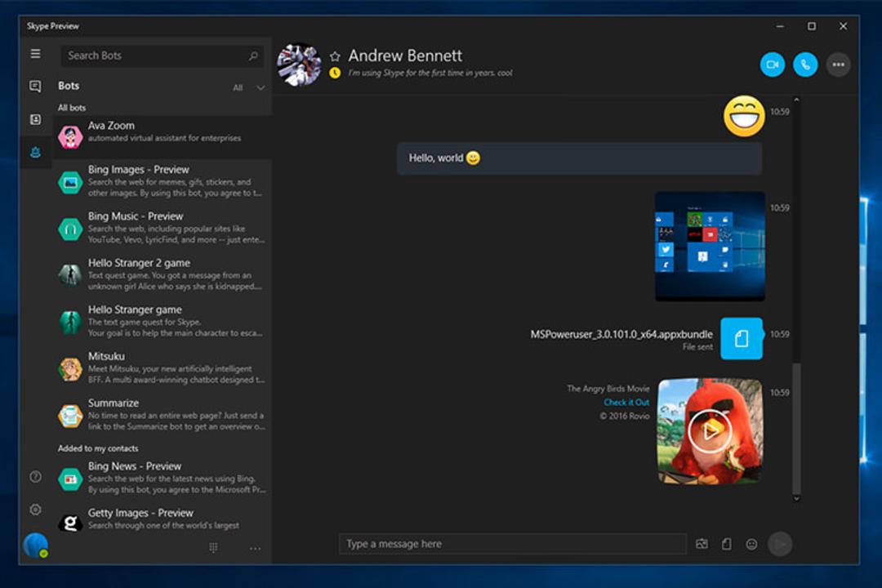Open Skype settings gear in sidebar
The height and width of the screenshot is (588, 882).
click(x=35, y=510)
